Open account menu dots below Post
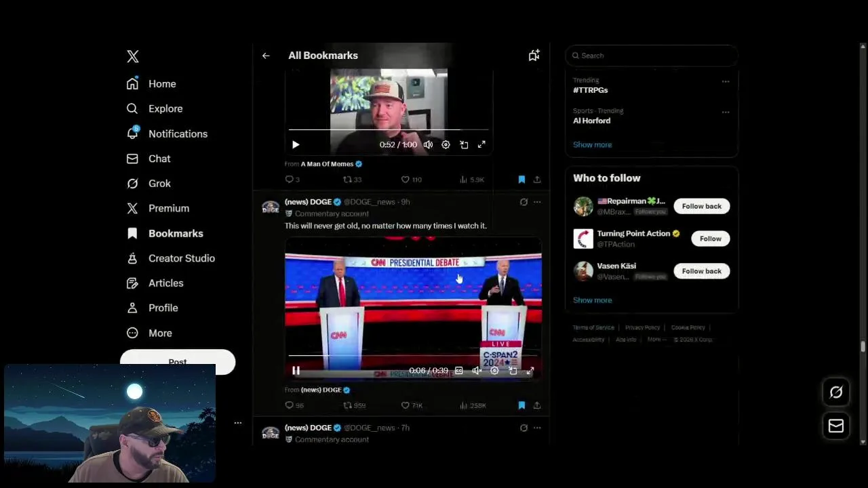868x488 pixels. pyautogui.click(x=238, y=423)
